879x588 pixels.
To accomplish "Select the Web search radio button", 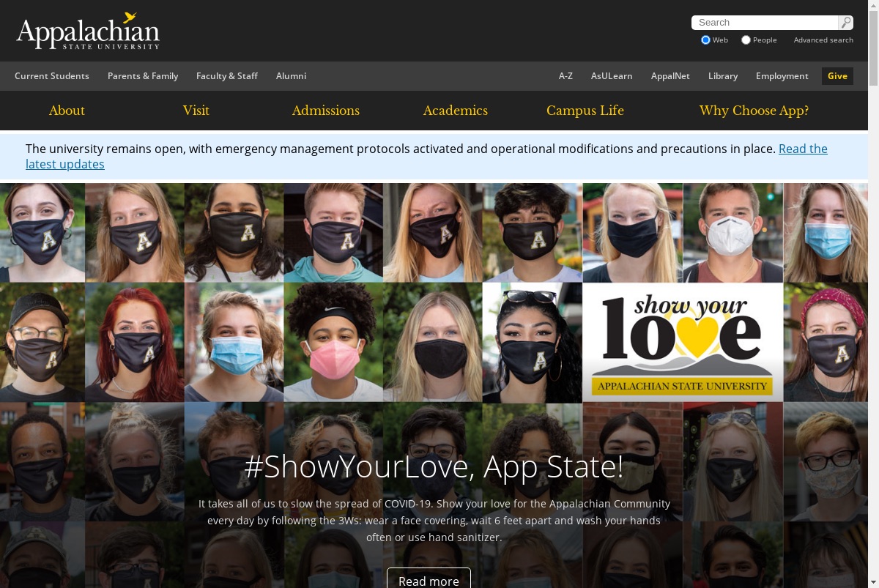I will pyautogui.click(x=705, y=40).
